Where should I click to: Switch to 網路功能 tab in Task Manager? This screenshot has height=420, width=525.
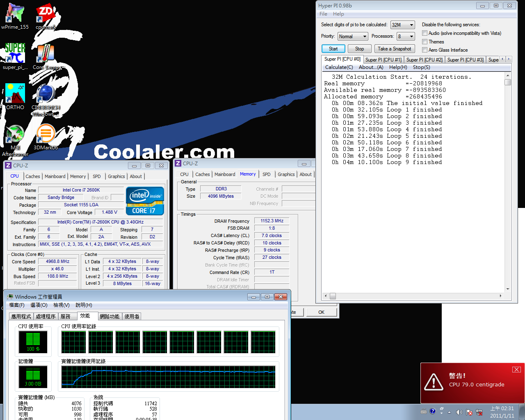(x=110, y=317)
